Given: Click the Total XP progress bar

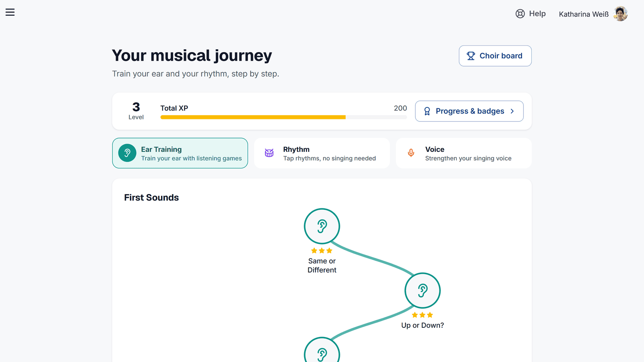Looking at the screenshot, I should pos(283,117).
